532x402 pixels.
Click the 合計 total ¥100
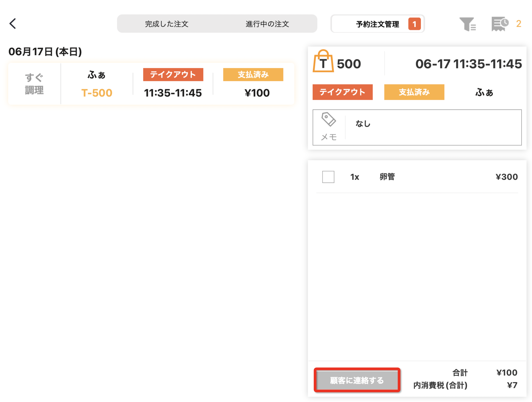coord(507,373)
